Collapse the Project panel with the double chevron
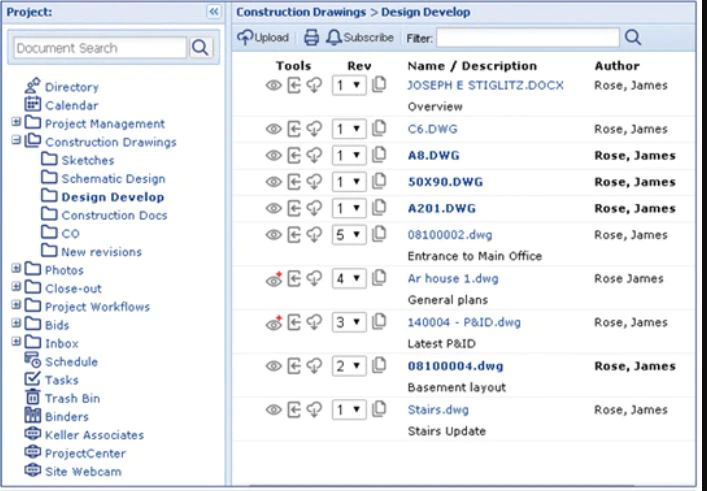The width and height of the screenshot is (707, 491). pos(214,12)
